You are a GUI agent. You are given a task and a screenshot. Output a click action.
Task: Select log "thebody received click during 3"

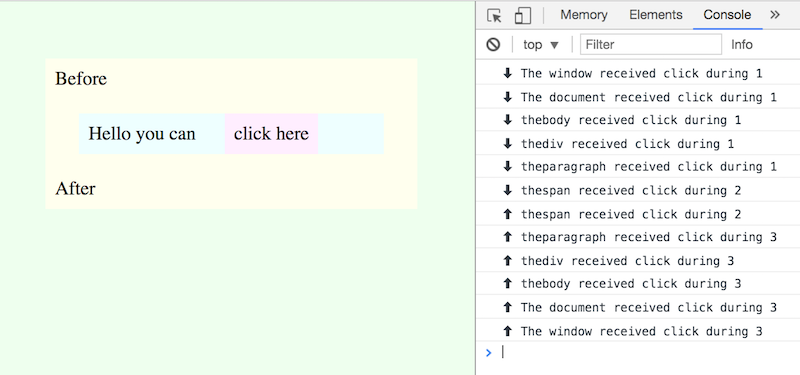point(638,283)
